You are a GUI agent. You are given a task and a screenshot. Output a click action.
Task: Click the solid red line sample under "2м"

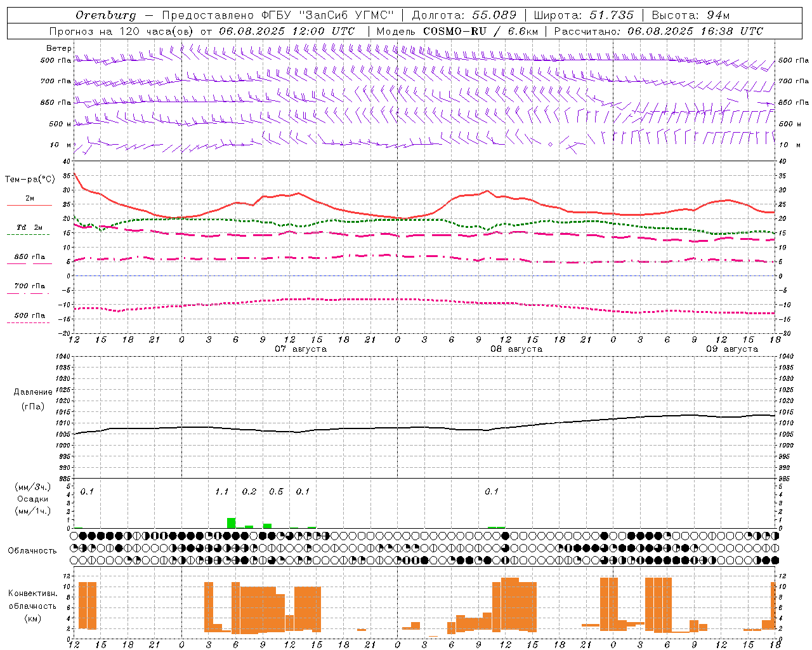tap(29, 206)
